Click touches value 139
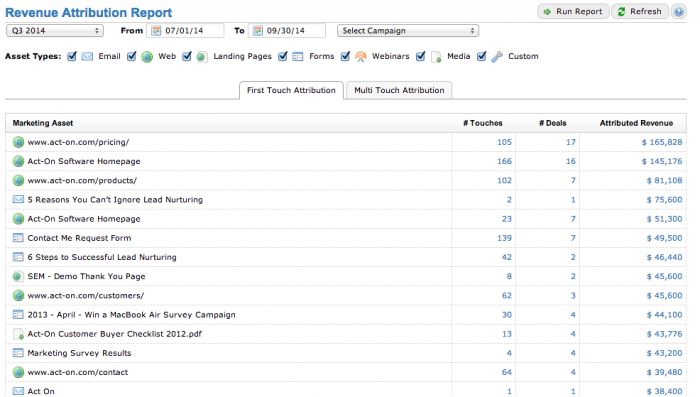The image size is (700, 397). (504, 238)
